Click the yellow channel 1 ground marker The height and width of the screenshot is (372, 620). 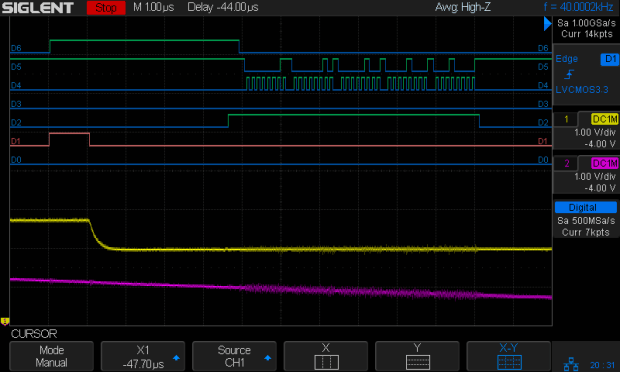5,321
